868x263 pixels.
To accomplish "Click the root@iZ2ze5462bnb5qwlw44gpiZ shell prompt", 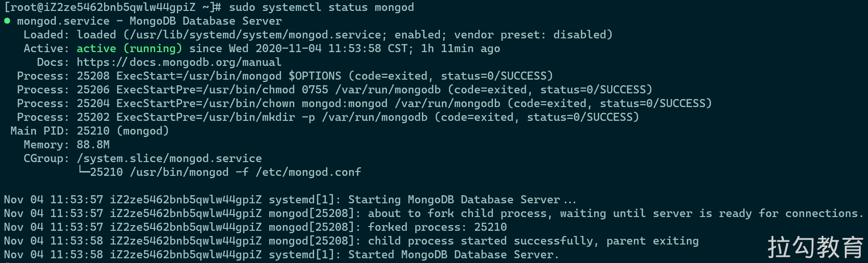I will [103, 7].
